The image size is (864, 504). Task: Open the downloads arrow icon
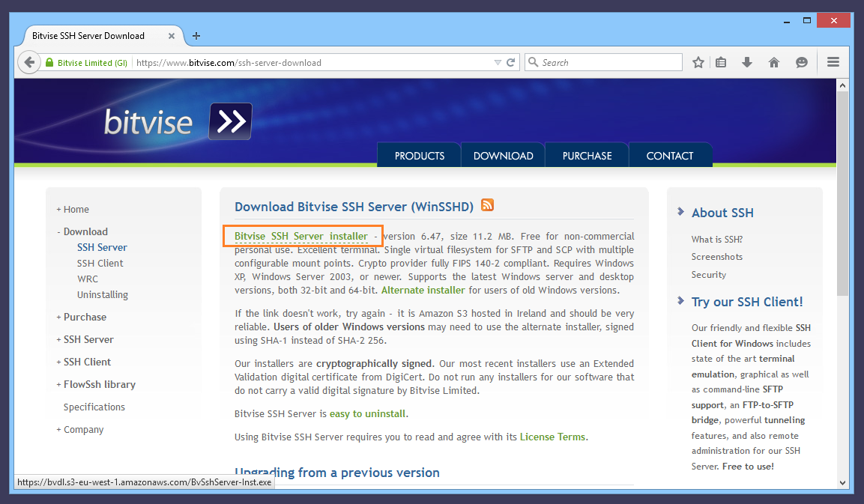(x=746, y=62)
